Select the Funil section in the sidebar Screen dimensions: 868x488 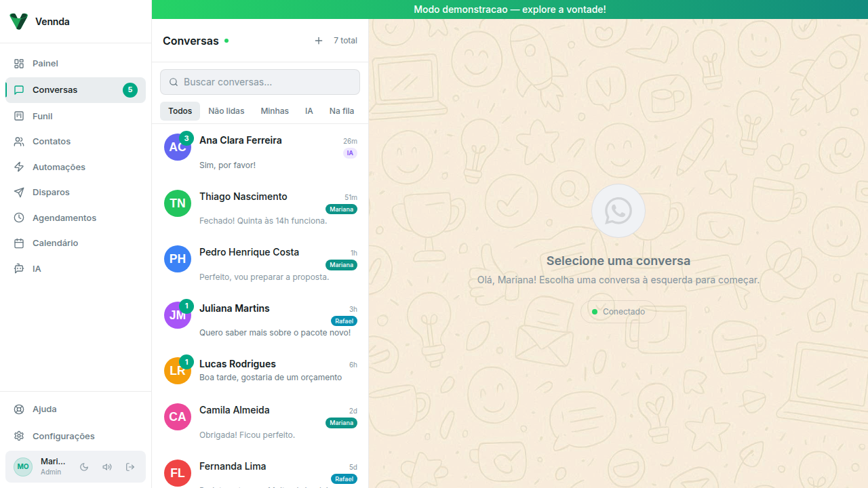click(42, 116)
